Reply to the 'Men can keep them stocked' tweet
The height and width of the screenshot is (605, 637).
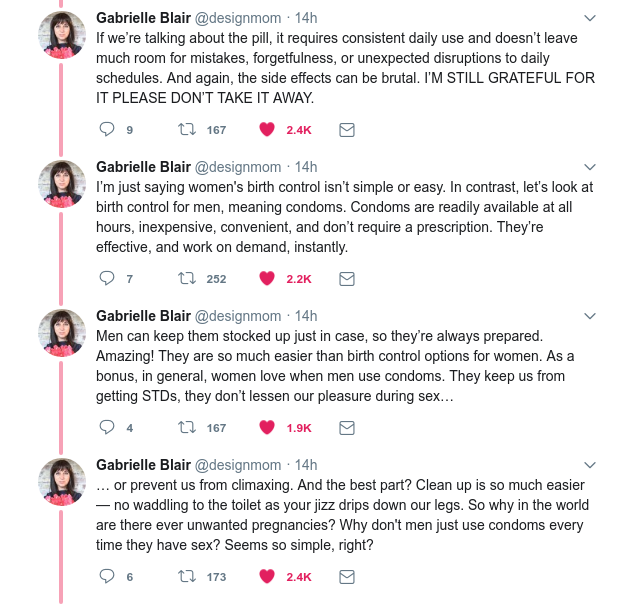point(109,427)
